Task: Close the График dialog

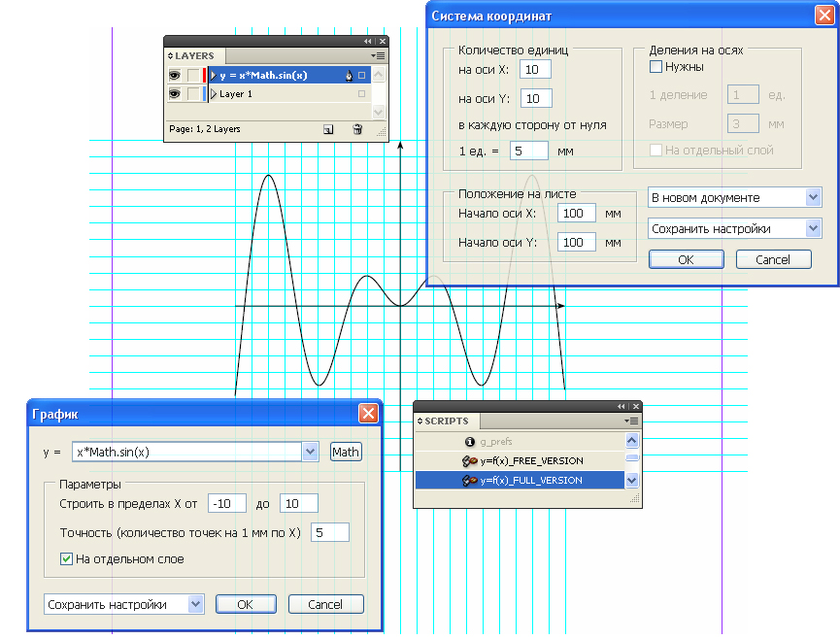Action: click(x=369, y=414)
